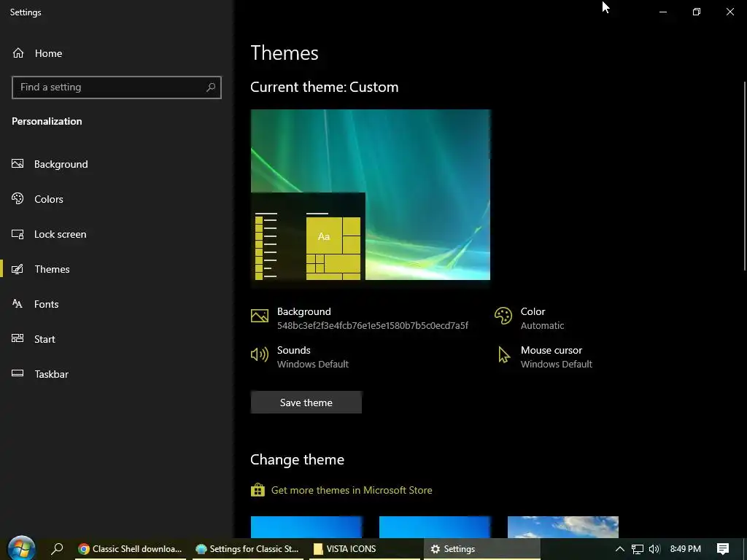
Task: Click the Microsoft Store bag icon
Action: coord(258,490)
